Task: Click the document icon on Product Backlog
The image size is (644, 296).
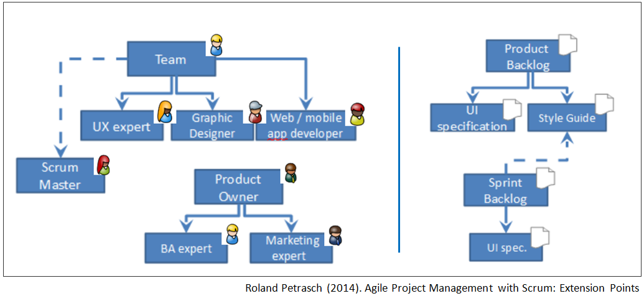Action: point(569,44)
